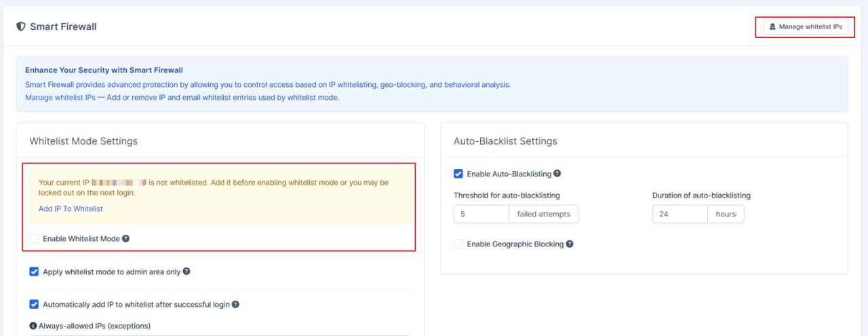868x336 pixels.
Task: Click 'Enhance Your Security with Smart Firewall' heading
Action: coord(104,70)
